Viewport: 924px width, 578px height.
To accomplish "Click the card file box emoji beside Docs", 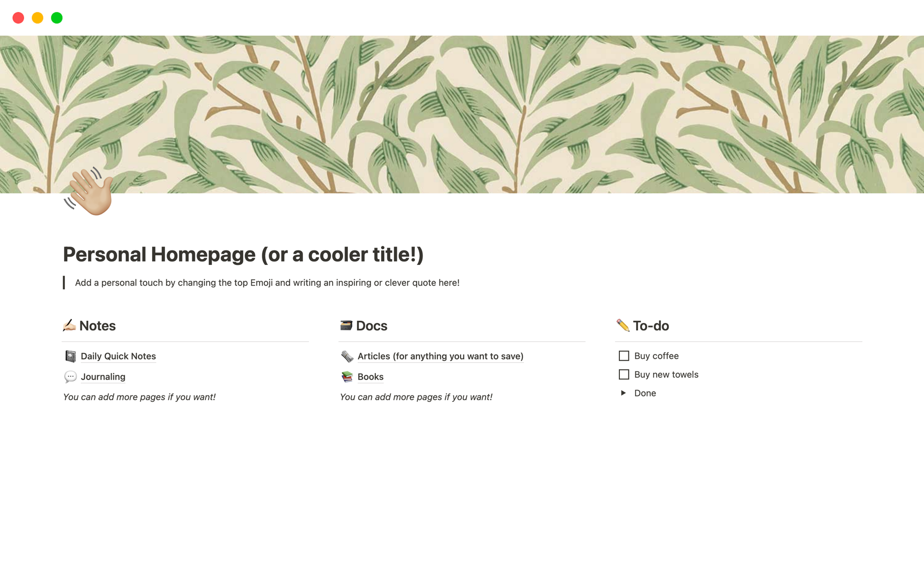I will pos(346,326).
